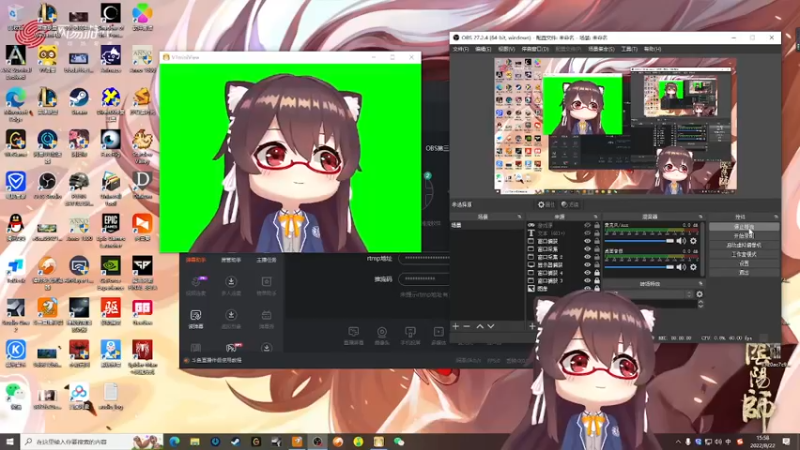Image resolution: width=800 pixels, height=450 pixels.
Task: Open 文件(F) menu in OBS
Action: [460, 49]
